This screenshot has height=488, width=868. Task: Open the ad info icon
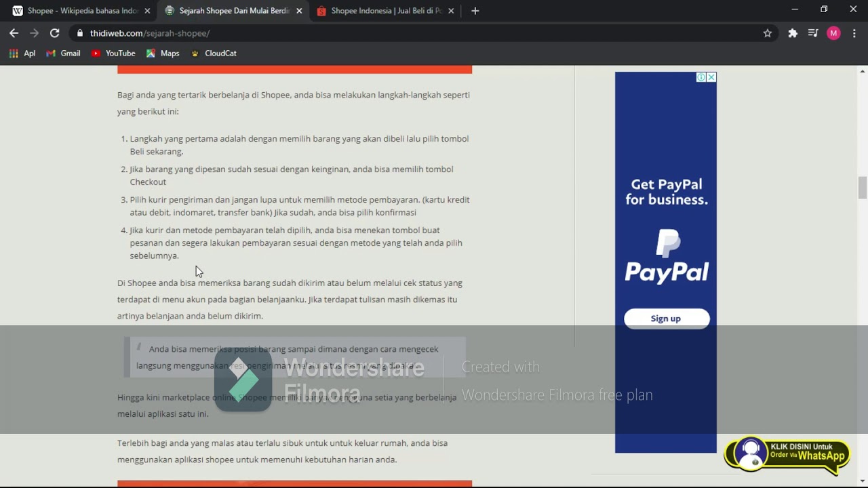point(701,77)
